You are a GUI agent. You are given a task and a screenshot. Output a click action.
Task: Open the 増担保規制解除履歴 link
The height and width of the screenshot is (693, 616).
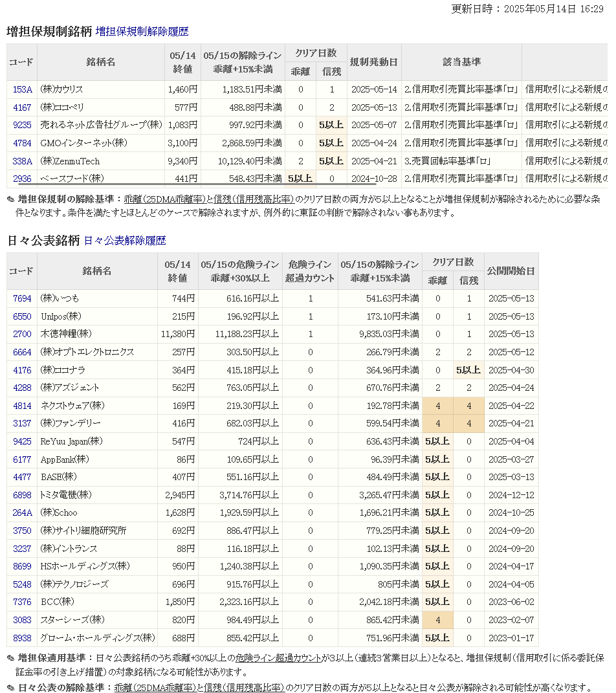[x=142, y=31]
